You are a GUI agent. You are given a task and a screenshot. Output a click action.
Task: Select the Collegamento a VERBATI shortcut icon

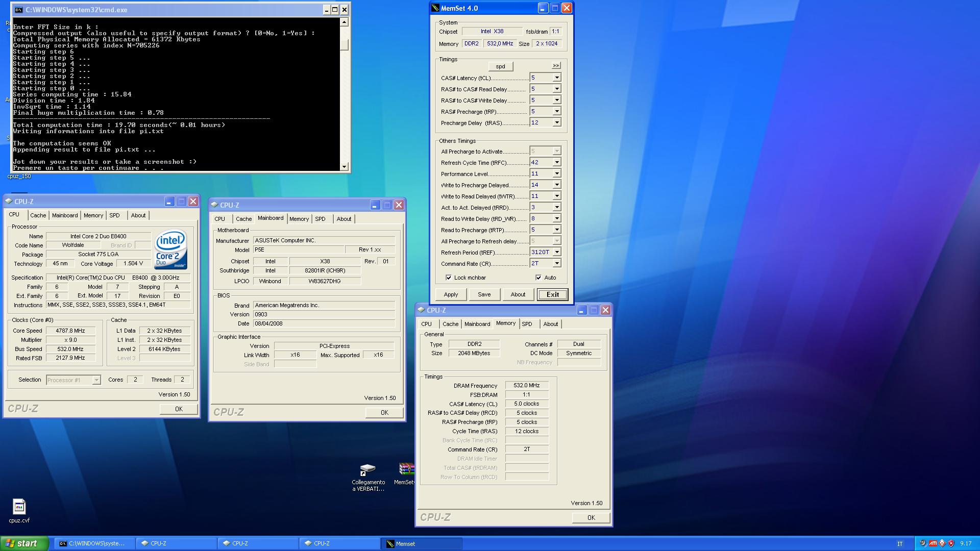point(368,470)
